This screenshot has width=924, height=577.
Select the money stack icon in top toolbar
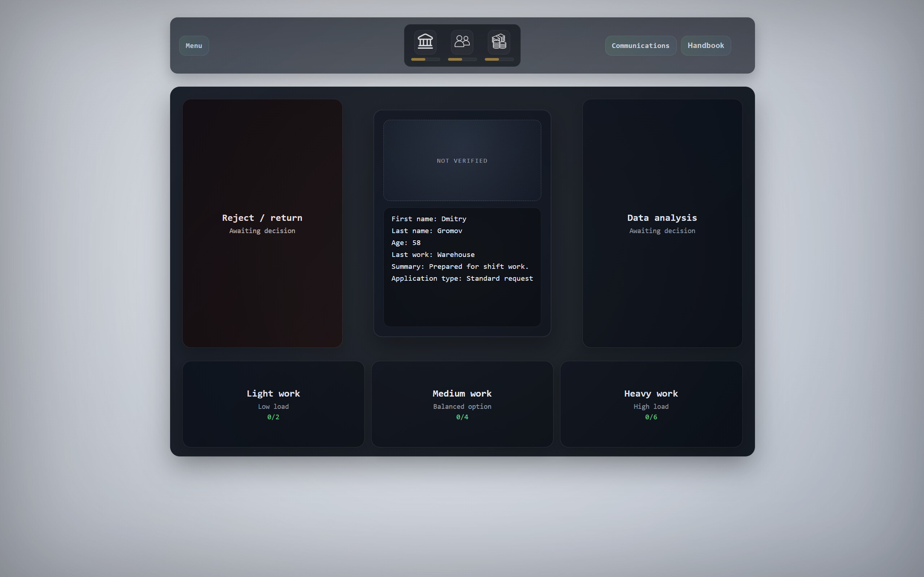499,42
